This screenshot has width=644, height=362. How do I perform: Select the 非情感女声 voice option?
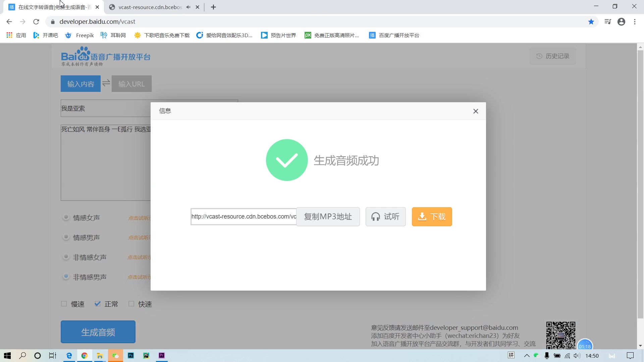[x=66, y=257]
